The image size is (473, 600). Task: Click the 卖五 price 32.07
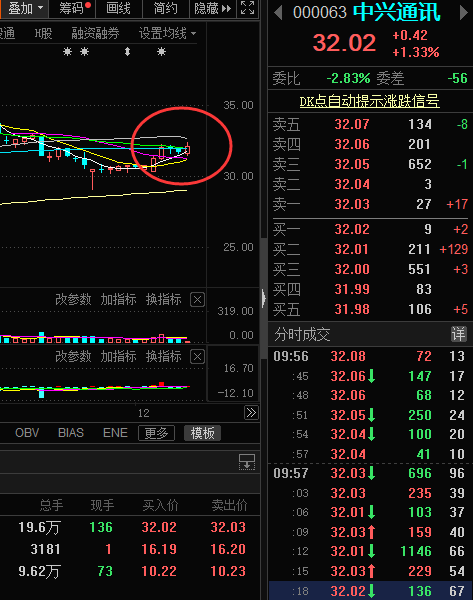(352, 124)
